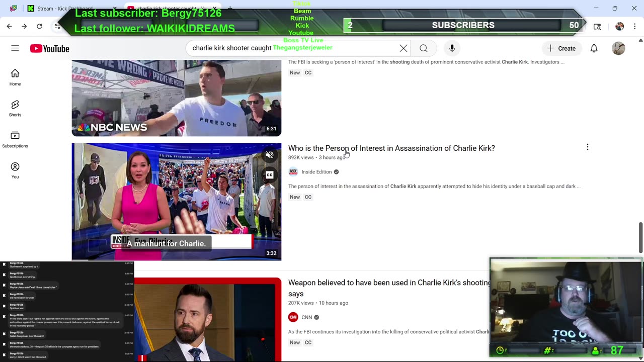This screenshot has width=644, height=362.
Task: Open Shorts in YouTube sidebar
Action: click(15, 108)
